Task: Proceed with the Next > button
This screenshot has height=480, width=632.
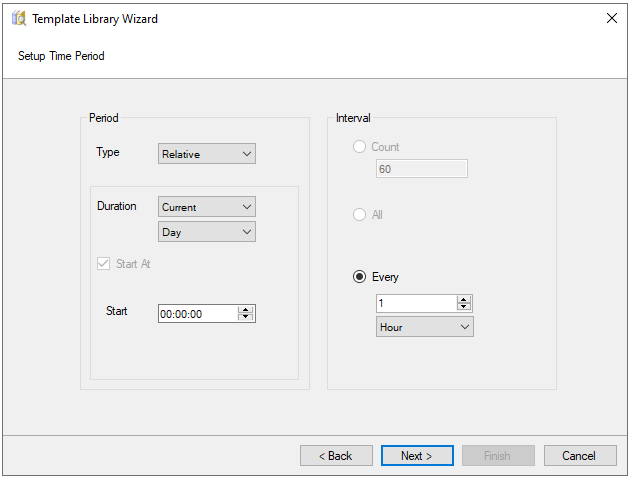Action: coord(417,456)
